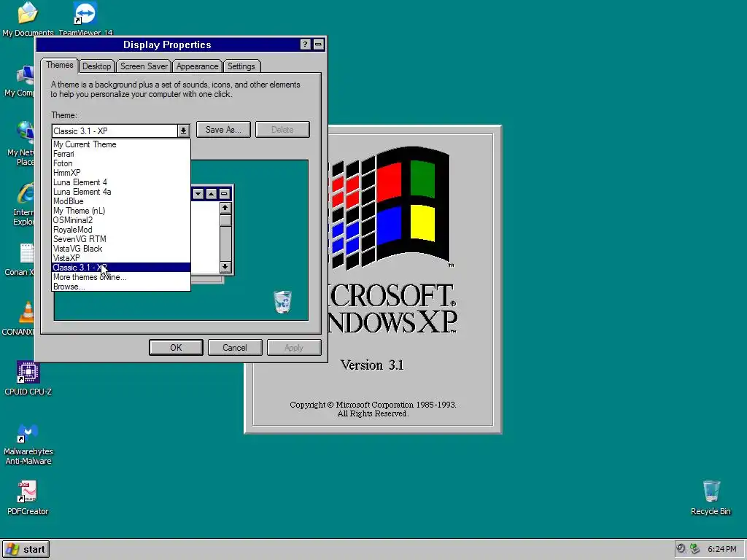
Task: Go to the Settings tab
Action: point(241,66)
